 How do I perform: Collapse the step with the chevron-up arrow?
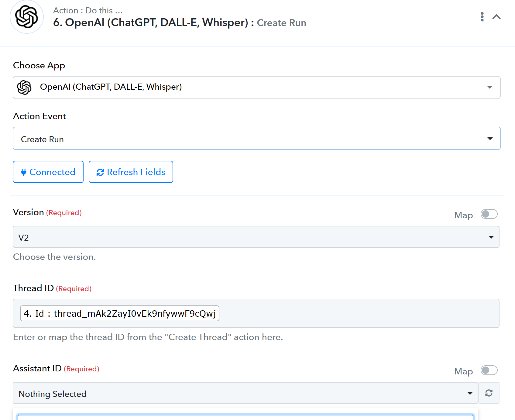coord(496,17)
